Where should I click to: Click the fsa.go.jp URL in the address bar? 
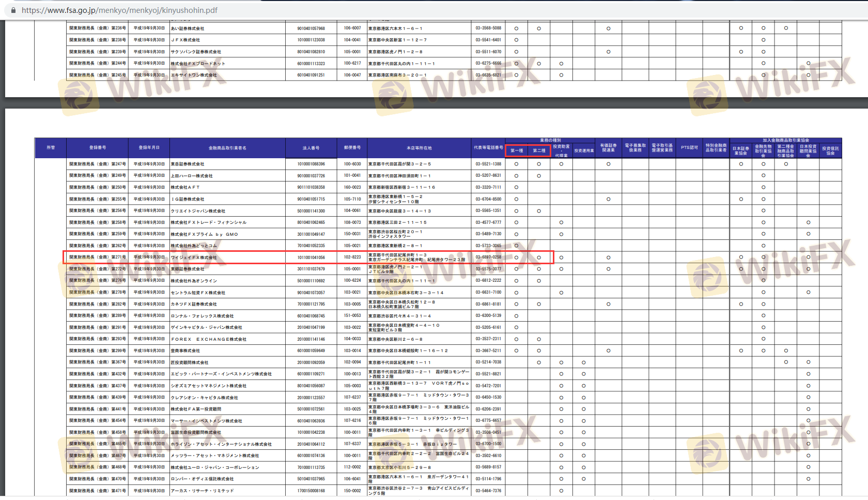pos(119,10)
